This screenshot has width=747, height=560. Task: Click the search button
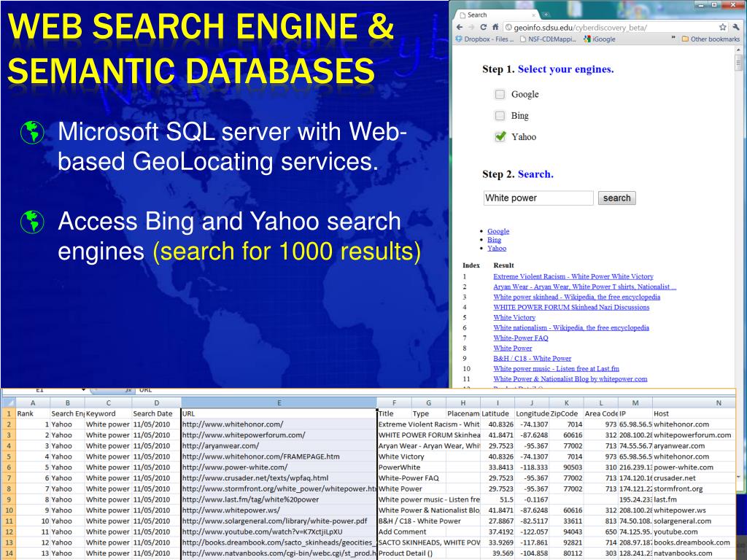(x=617, y=198)
